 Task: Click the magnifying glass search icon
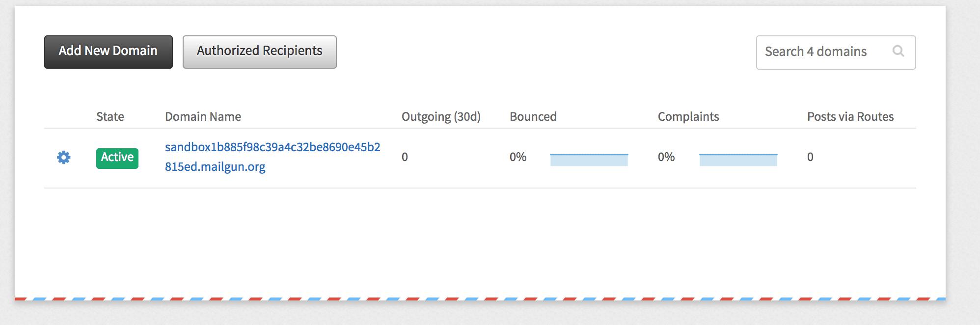point(898,51)
